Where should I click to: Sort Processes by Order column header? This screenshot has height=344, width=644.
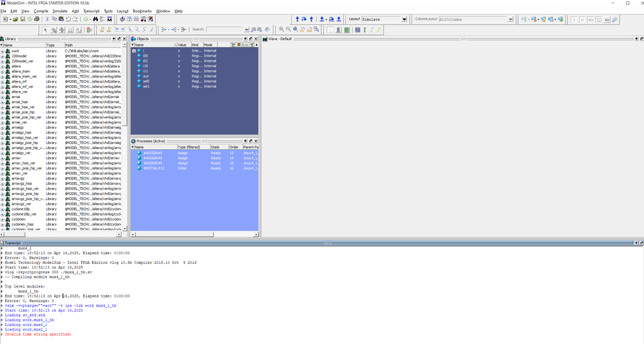(x=235, y=147)
